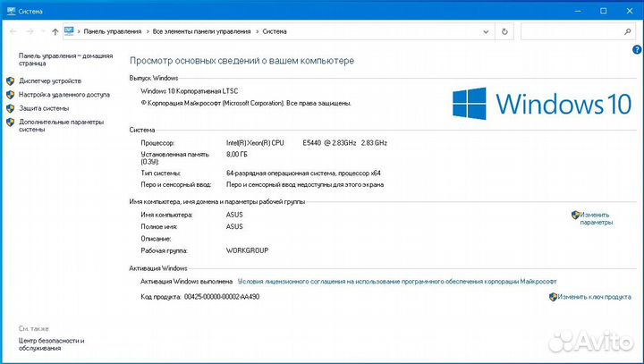The height and width of the screenshot is (364, 644).
Task: Refresh the System page
Action: point(504,31)
